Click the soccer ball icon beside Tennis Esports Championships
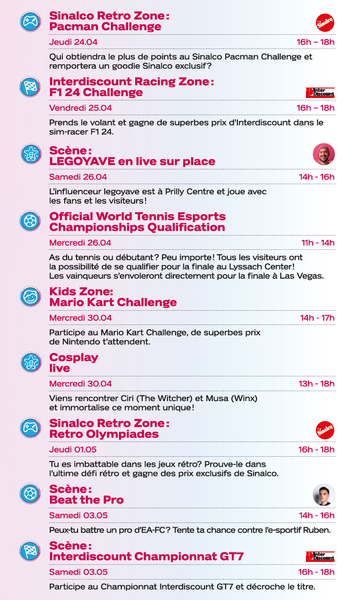Image resolution: width=364 pixels, height=600 pixels. point(30,221)
